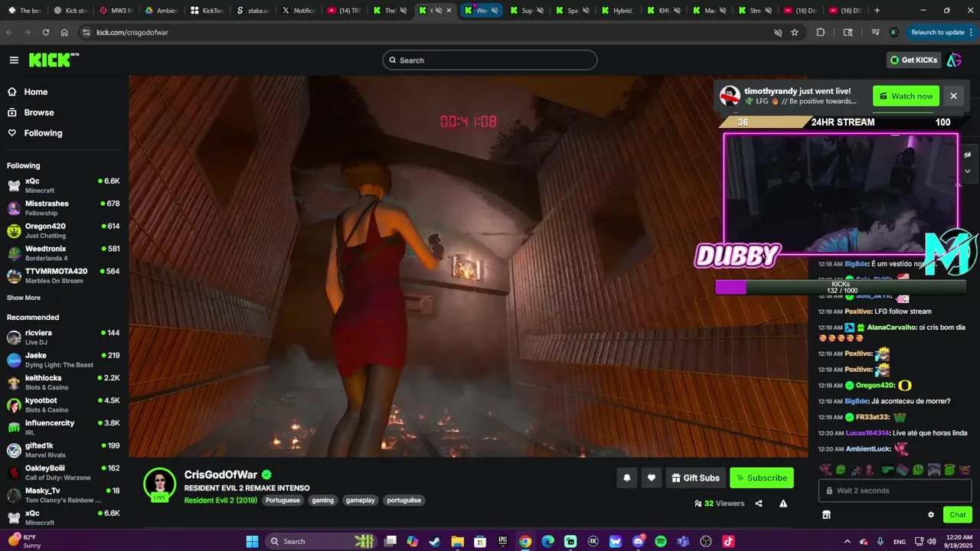Click the Relaunch to update button

tap(938, 32)
